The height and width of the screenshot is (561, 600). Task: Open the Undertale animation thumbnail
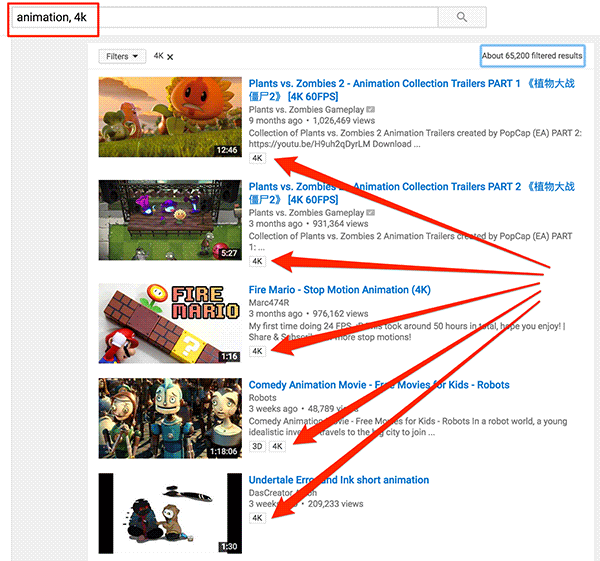tap(170, 512)
